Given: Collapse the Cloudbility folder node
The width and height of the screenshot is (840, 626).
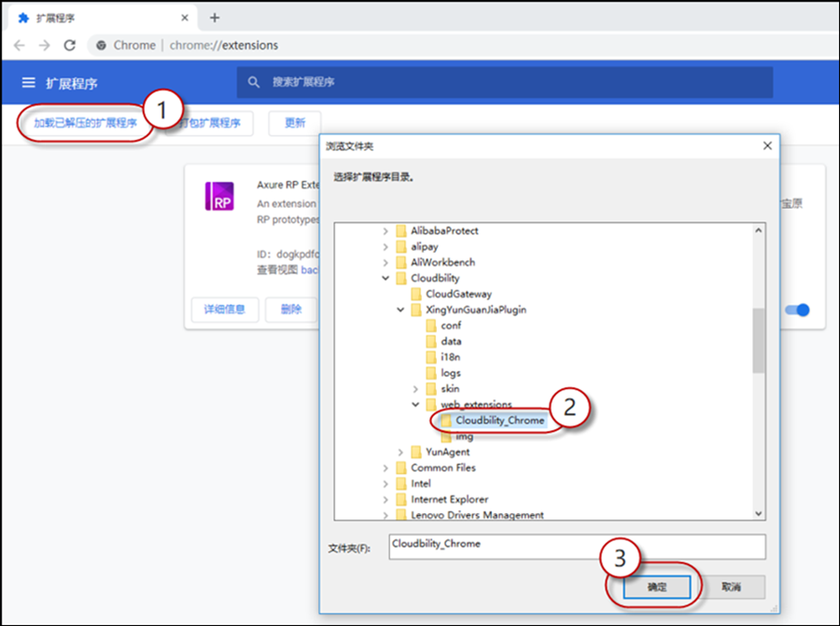Looking at the screenshot, I should point(385,278).
